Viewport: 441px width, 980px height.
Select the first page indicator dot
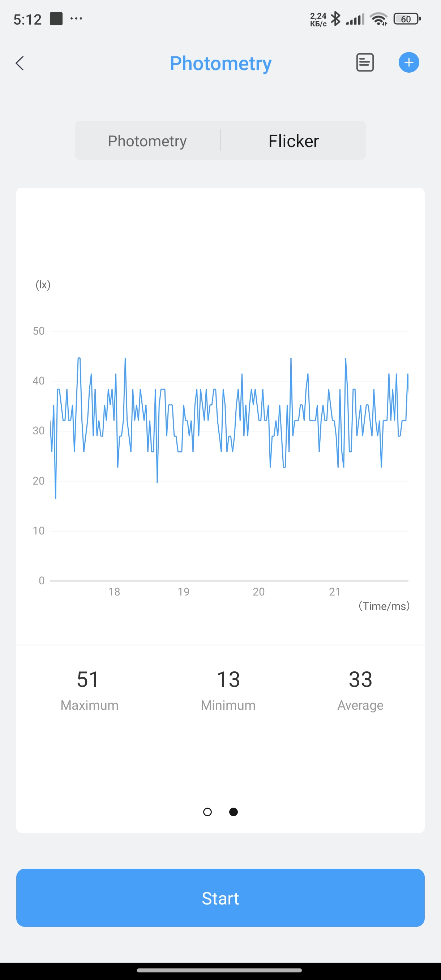pos(207,812)
